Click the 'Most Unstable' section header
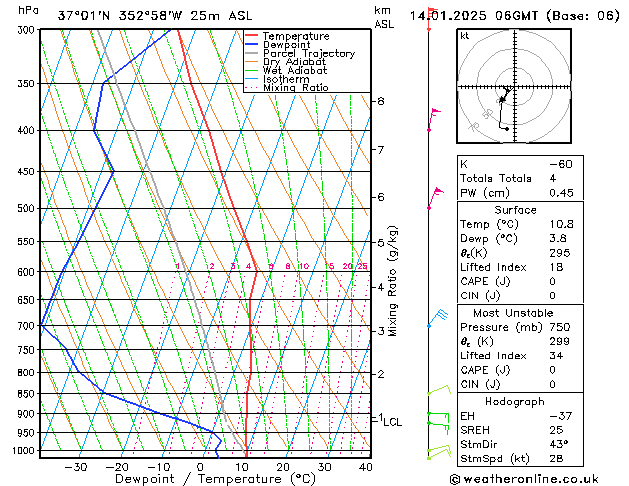Viewport: 629px width, 486px height. click(513, 313)
